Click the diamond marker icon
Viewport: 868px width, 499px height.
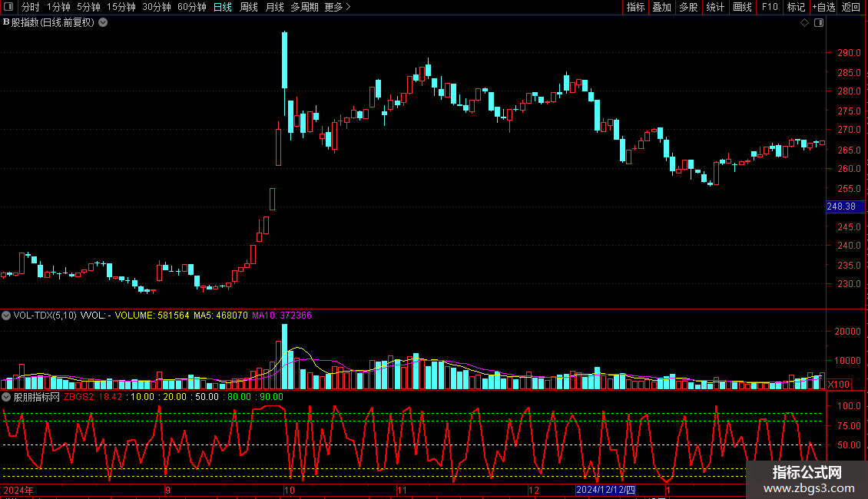click(804, 23)
